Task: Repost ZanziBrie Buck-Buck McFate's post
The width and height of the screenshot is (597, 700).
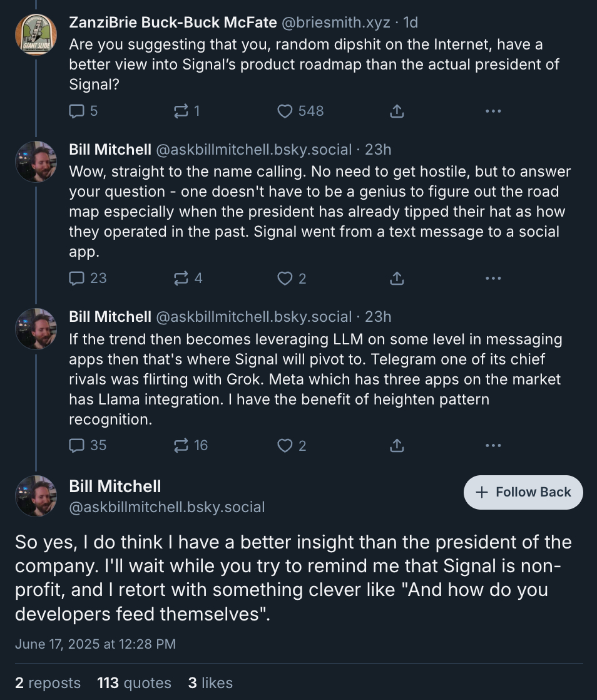Action: [181, 111]
